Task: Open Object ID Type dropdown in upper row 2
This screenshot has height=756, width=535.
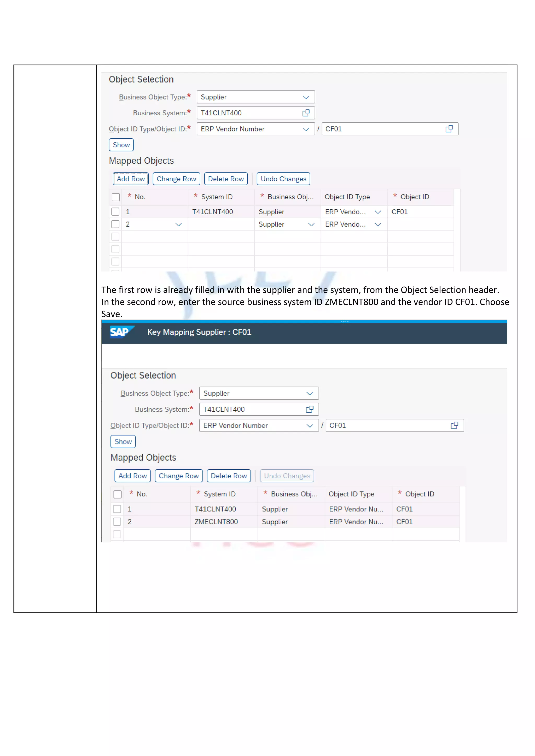Action: (x=378, y=225)
